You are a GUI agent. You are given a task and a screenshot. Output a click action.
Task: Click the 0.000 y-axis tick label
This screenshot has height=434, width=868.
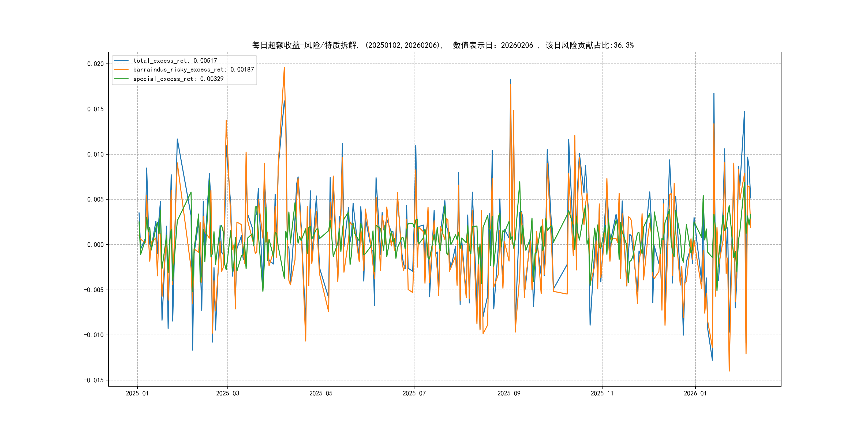pyautogui.click(x=95, y=245)
